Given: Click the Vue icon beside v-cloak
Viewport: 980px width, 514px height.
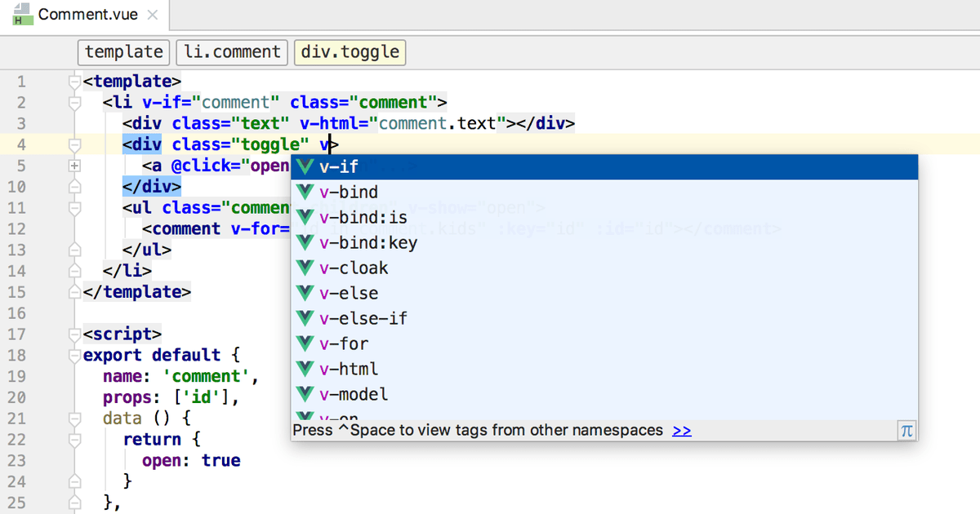Looking at the screenshot, I should click(305, 268).
